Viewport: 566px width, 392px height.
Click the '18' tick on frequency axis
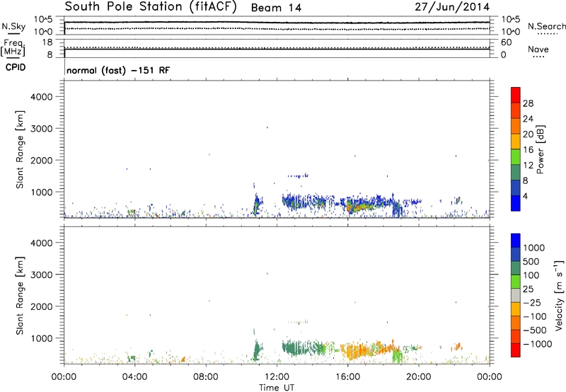click(x=47, y=42)
